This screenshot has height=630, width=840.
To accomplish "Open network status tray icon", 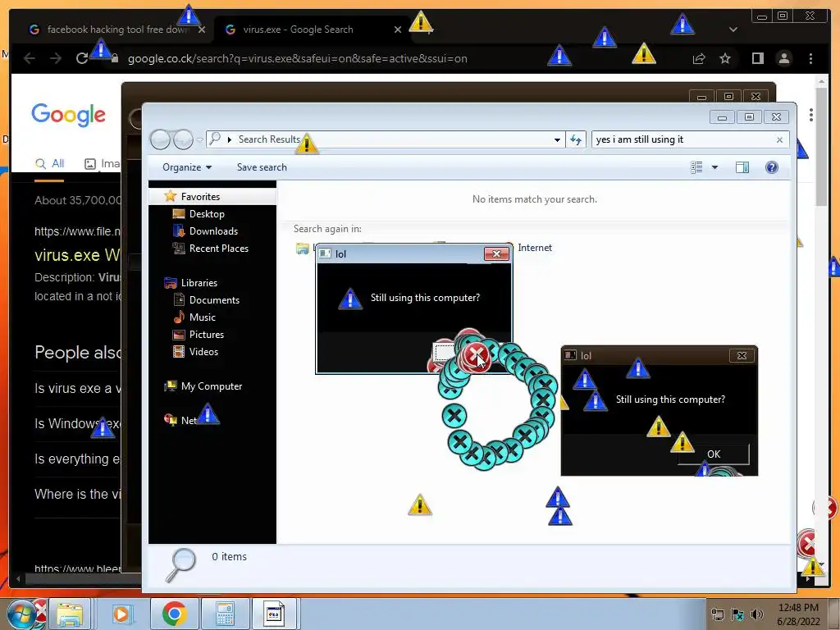I will [x=717, y=614].
